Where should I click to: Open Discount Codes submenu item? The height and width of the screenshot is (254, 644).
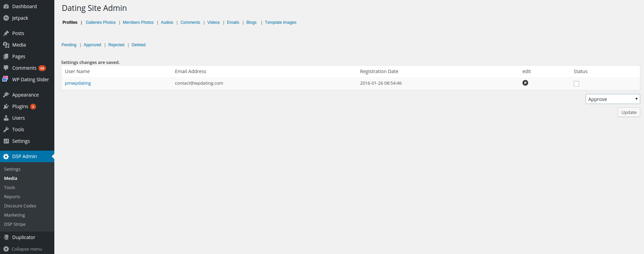tap(20, 206)
